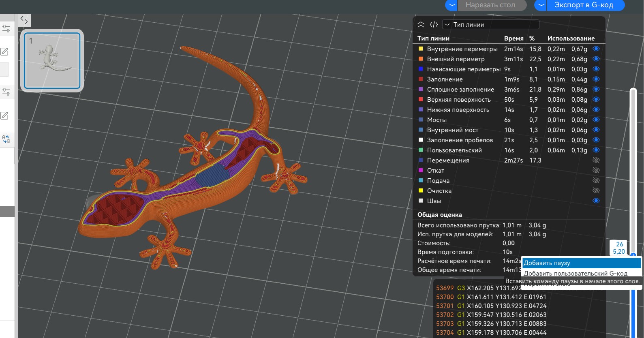Open dropdown arrow beside Экспорт в G-код

[x=541, y=5]
